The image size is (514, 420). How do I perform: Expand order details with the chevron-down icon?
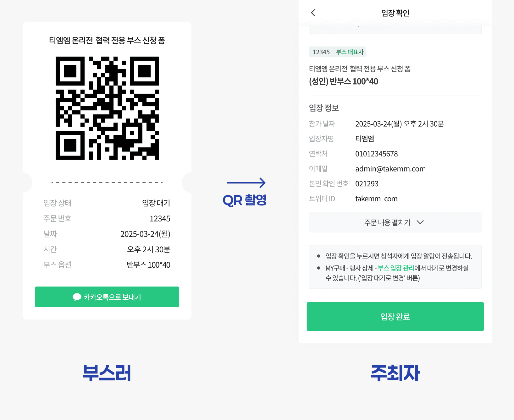coord(420,222)
